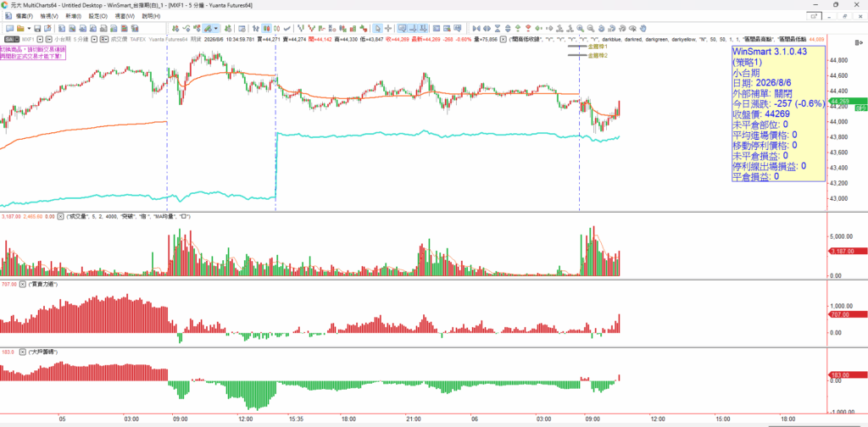868x427 pixels.
Task: Click the format window calendar icon
Action: [x=242, y=28]
